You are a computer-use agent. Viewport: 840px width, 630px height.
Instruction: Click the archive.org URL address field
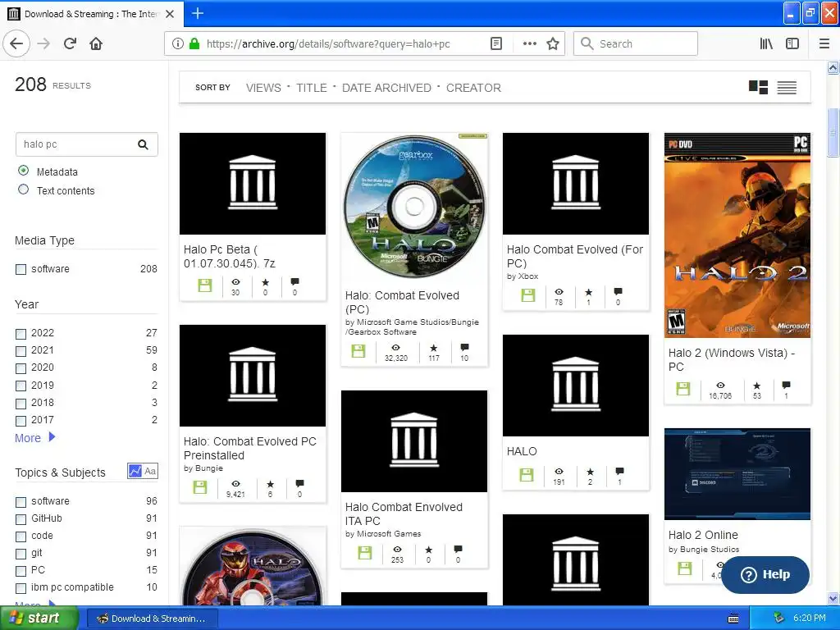pyautogui.click(x=326, y=43)
